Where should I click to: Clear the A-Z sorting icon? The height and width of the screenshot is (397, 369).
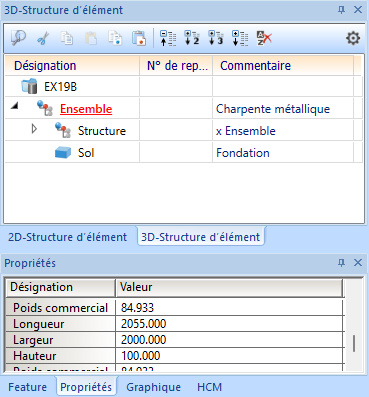click(x=264, y=38)
